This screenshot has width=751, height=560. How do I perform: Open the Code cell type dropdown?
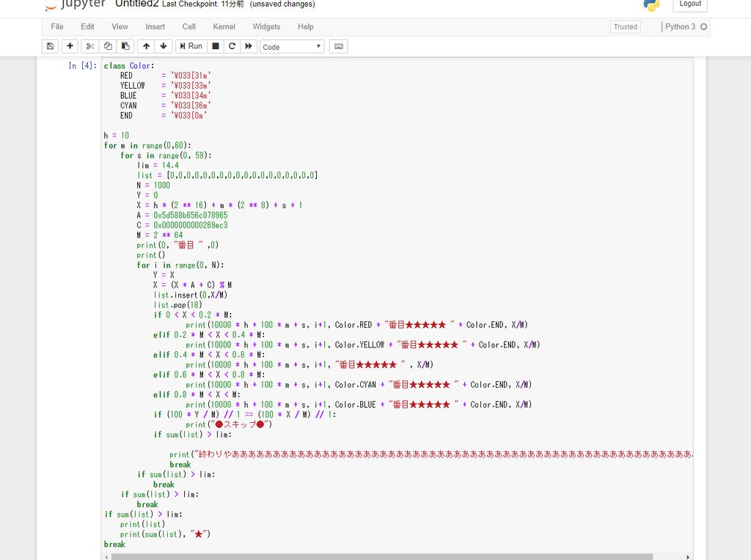(292, 47)
